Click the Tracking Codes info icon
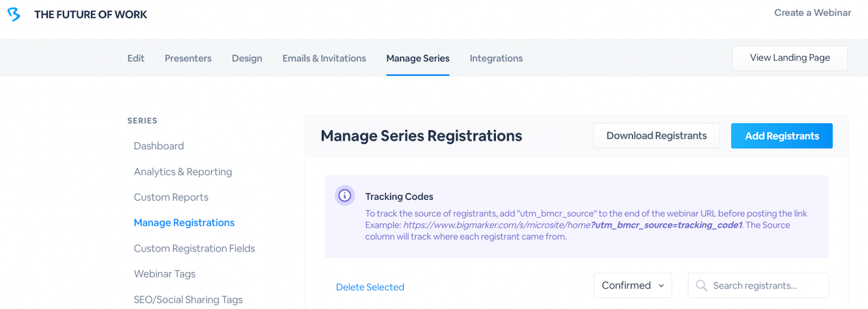Image resolution: width=868 pixels, height=309 pixels. pyautogui.click(x=344, y=196)
